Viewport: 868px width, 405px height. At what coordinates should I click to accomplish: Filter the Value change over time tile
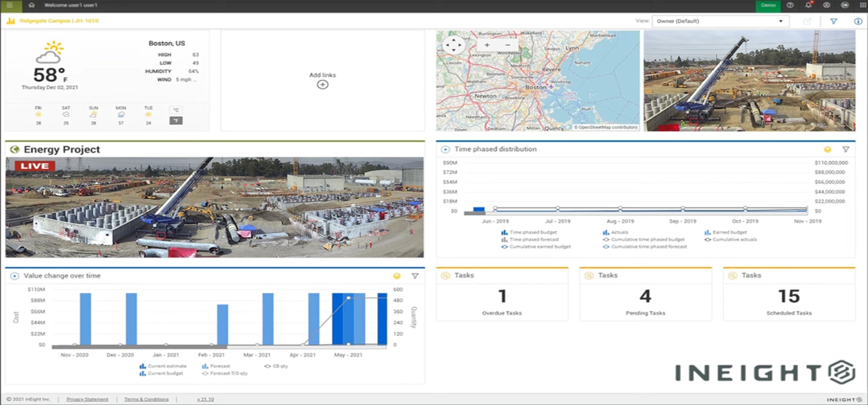coord(415,276)
